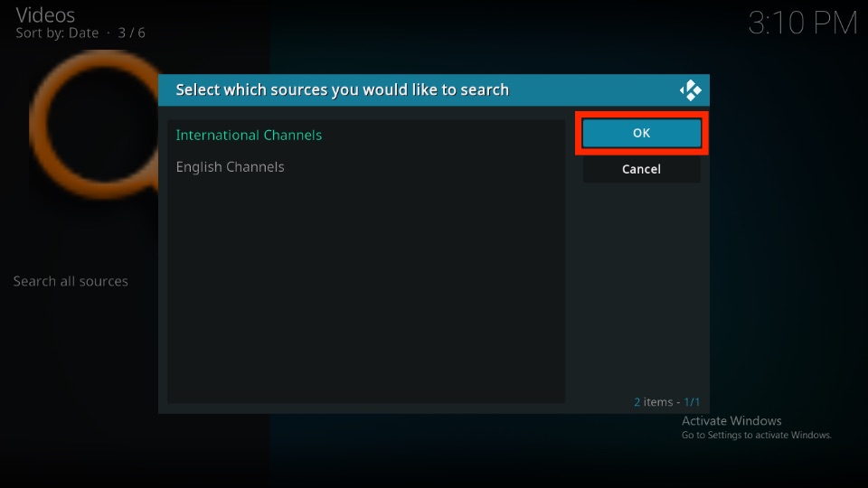Cancel the source selection dialog
This screenshot has height=488, width=868.
(x=642, y=169)
